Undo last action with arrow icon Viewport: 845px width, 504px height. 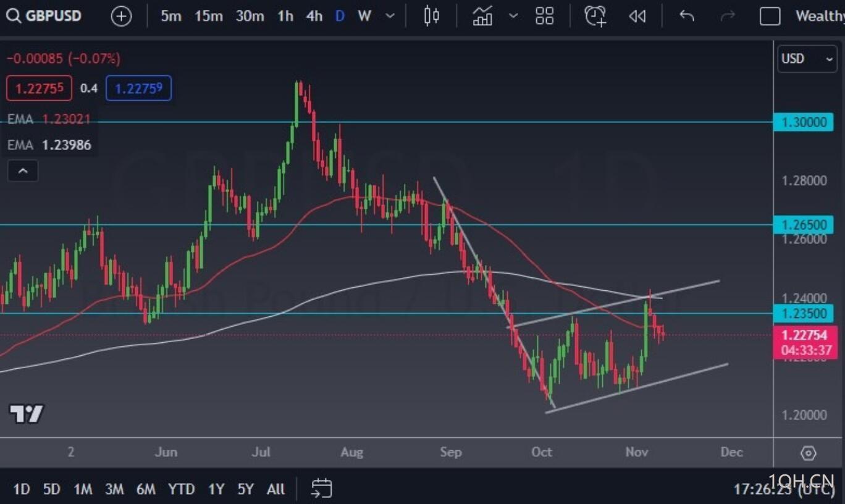[687, 16]
